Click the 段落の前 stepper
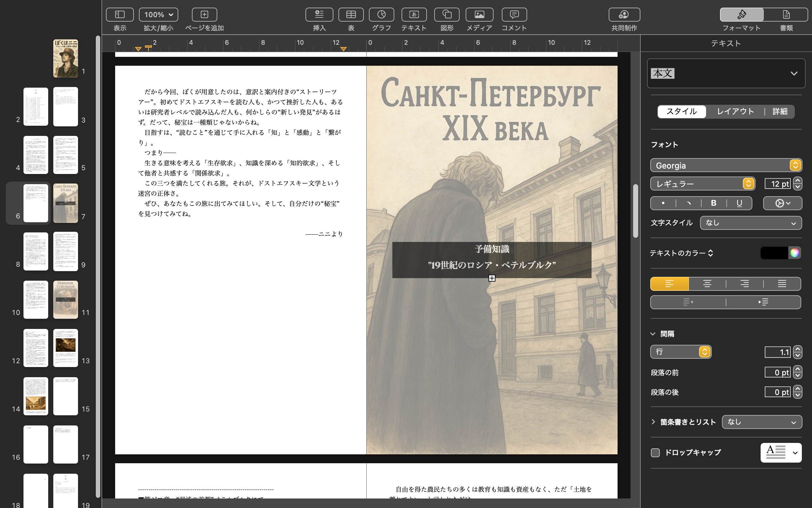 point(798,372)
